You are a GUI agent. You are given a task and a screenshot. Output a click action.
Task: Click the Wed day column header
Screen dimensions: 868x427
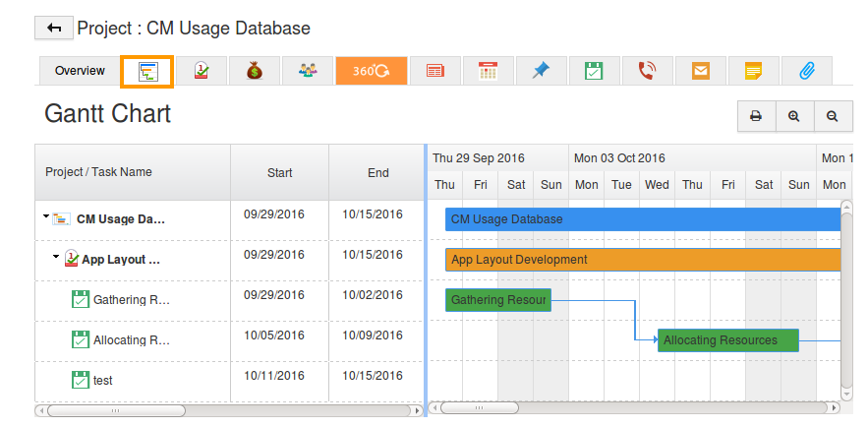[x=657, y=185]
